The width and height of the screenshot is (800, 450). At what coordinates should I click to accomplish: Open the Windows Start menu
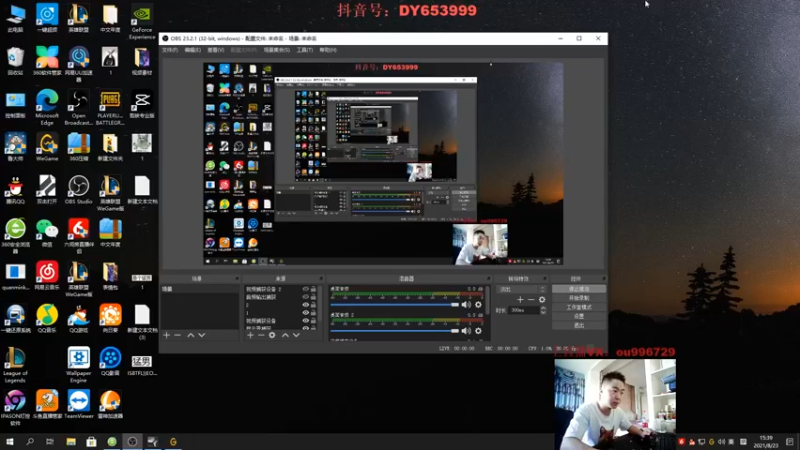pyautogui.click(x=9, y=442)
